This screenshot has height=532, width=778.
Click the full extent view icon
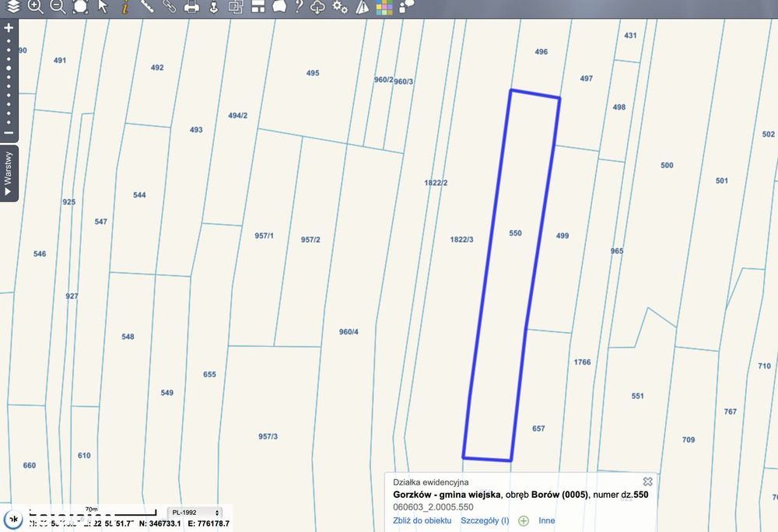[80, 6]
